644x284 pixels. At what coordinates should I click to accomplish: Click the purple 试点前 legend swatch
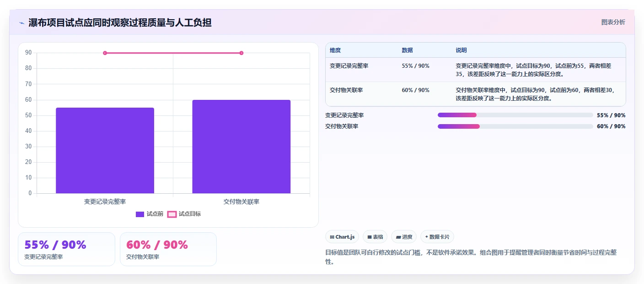[x=140, y=214]
